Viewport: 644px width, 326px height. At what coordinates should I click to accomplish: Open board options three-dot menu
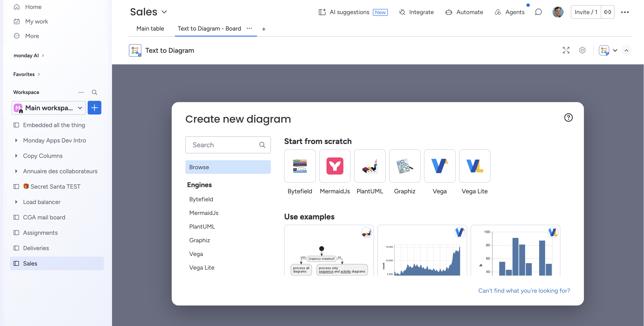625,12
